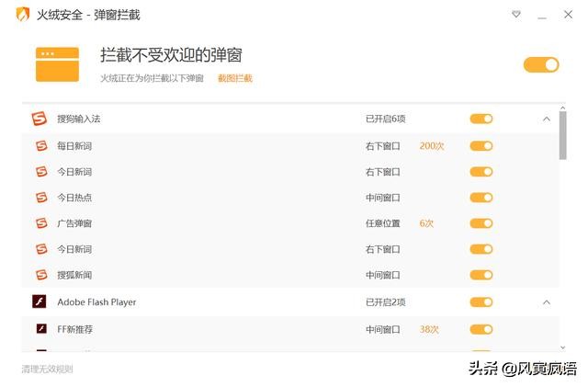Click the Sogou icon beside 今日热点
Image resolution: width=588 pixels, height=387 pixels.
pyautogui.click(x=41, y=197)
